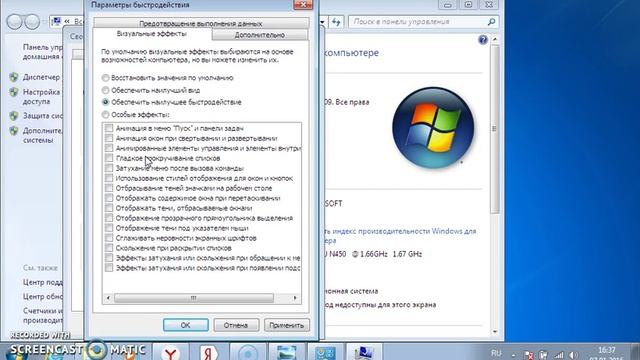Viewport: 640px width, 360px height.
Task: Check 'Гладкое прокручивание списков'
Action: [x=109, y=158]
